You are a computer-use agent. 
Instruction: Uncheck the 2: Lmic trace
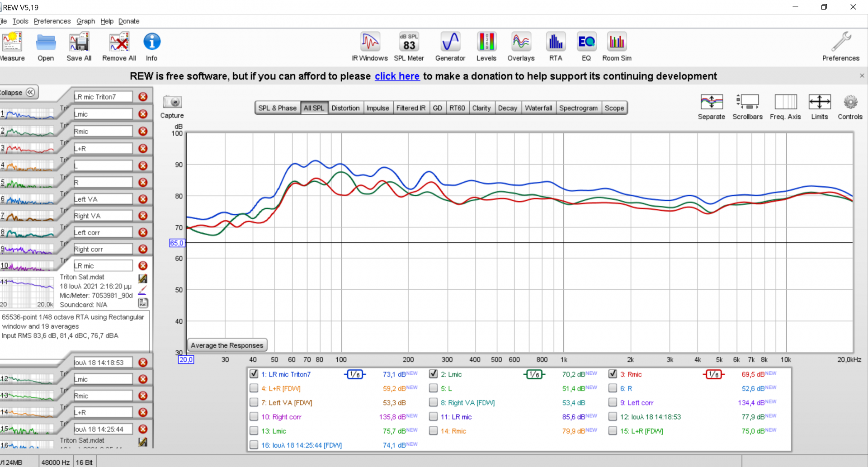pyautogui.click(x=434, y=374)
